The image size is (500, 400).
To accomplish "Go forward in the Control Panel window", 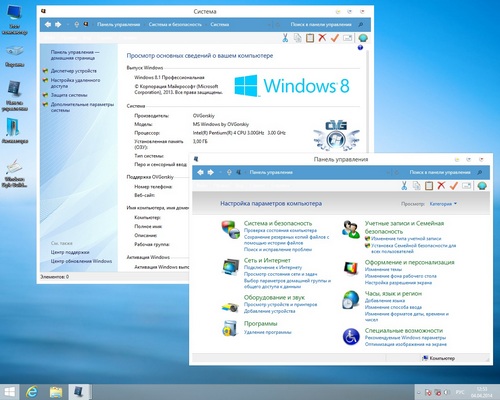I will pyautogui.click(x=211, y=172).
